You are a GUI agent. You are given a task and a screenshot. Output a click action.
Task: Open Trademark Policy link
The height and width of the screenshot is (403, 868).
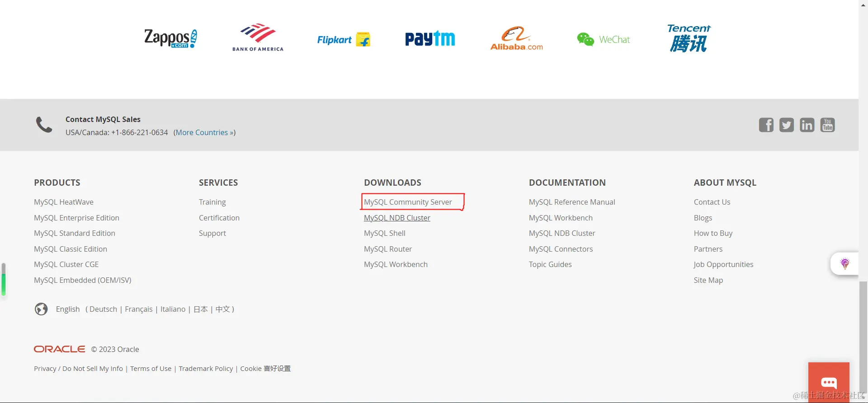(206, 369)
